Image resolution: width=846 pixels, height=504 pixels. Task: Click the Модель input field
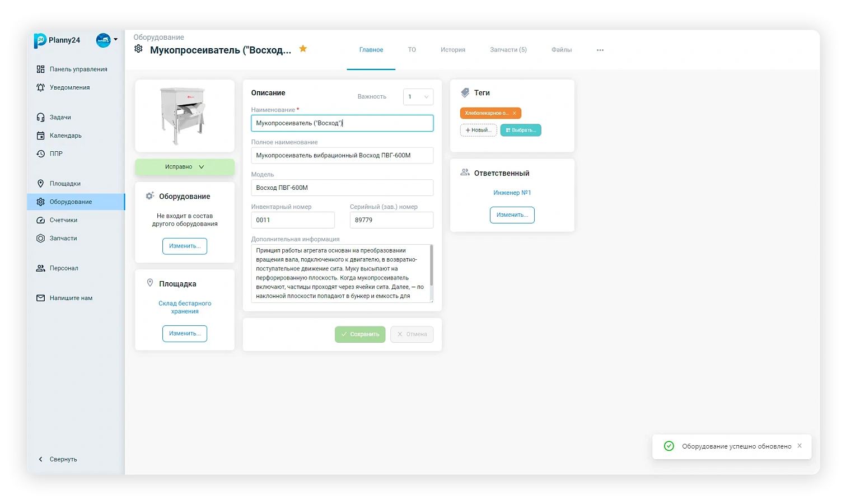point(342,188)
